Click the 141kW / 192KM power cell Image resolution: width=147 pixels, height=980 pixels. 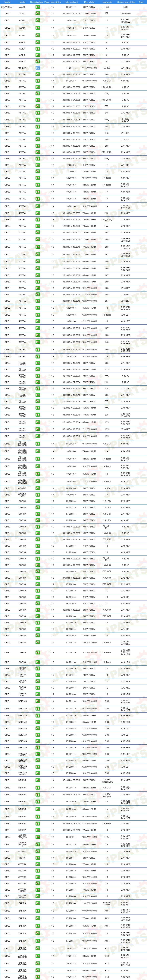90,652
